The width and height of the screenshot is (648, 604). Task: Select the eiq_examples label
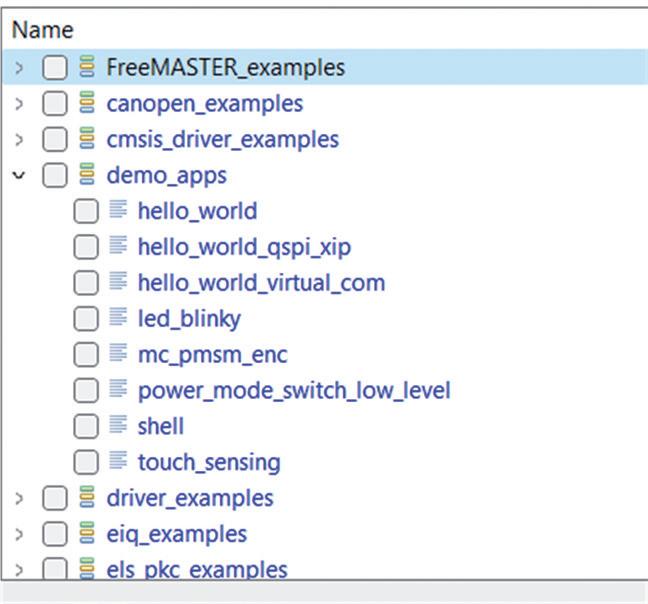pyautogui.click(x=177, y=535)
